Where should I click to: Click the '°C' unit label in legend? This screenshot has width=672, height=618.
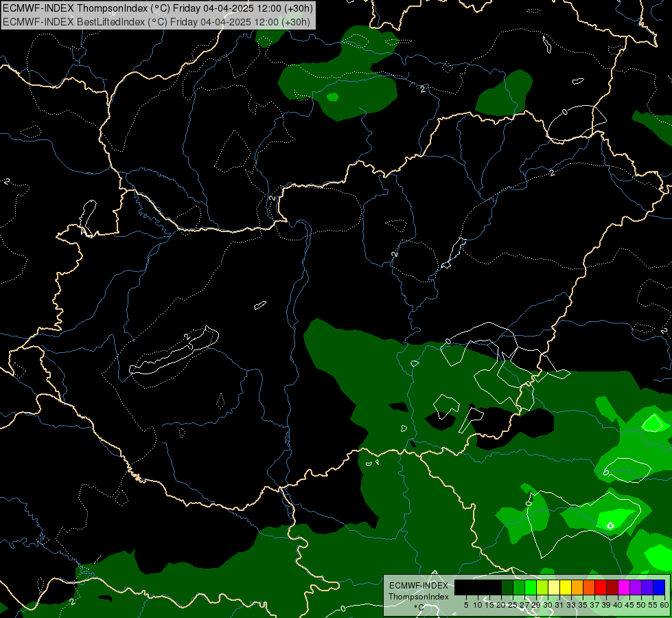[419, 607]
